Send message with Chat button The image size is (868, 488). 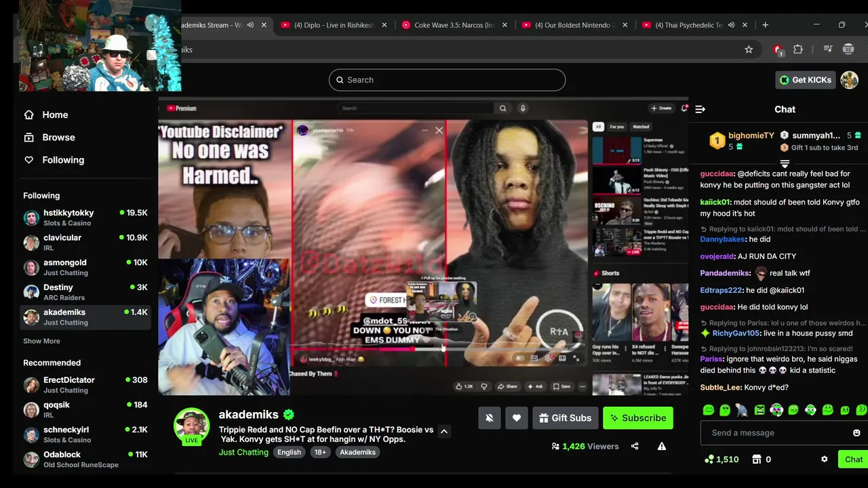click(x=854, y=459)
